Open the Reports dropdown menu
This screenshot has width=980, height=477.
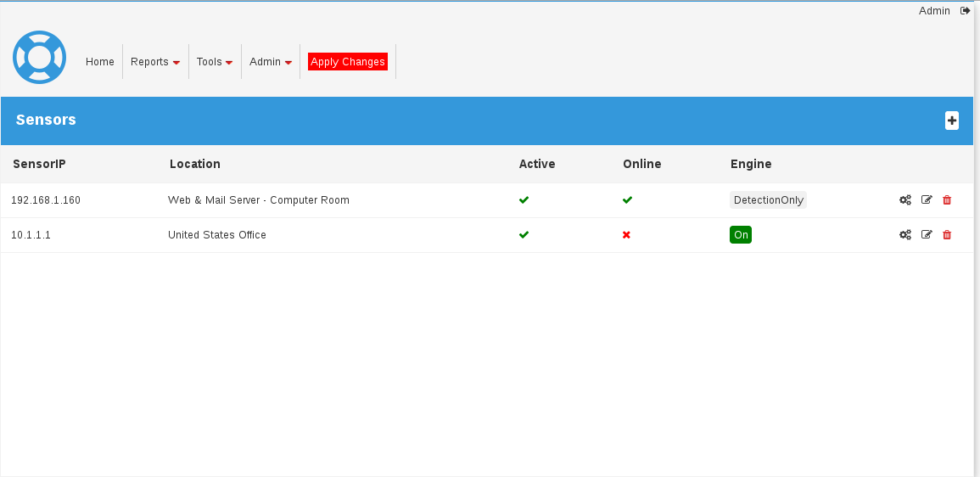(x=155, y=62)
